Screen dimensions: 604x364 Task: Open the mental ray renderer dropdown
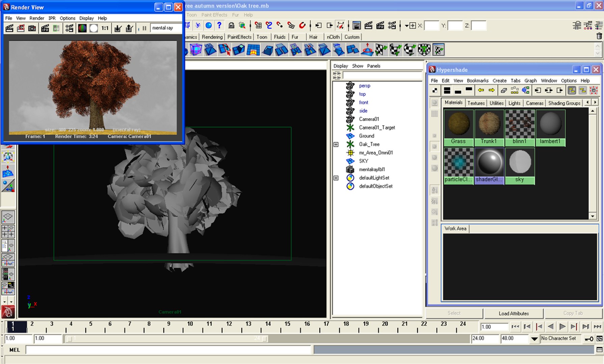tap(166, 28)
